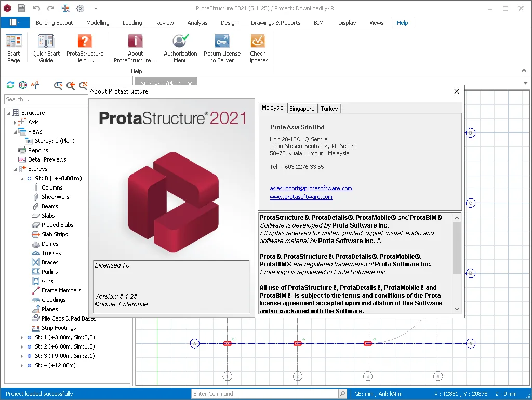Collapse the Storeys tree node
The image size is (532, 400).
(15, 169)
